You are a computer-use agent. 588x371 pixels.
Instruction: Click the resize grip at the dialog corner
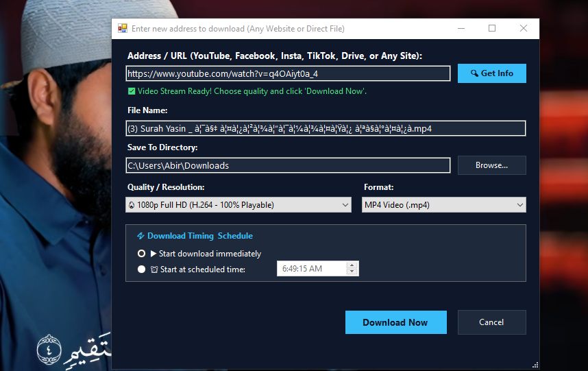tap(535, 365)
